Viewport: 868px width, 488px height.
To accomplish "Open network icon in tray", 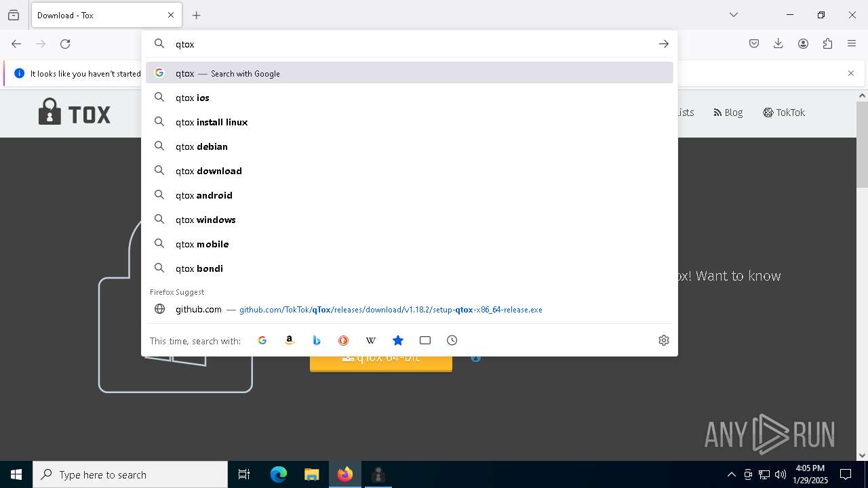I will pos(764,474).
